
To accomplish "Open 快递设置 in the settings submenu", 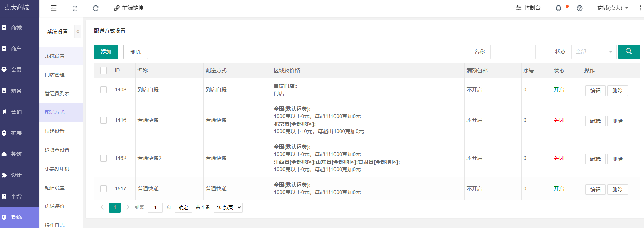I will tap(55, 131).
